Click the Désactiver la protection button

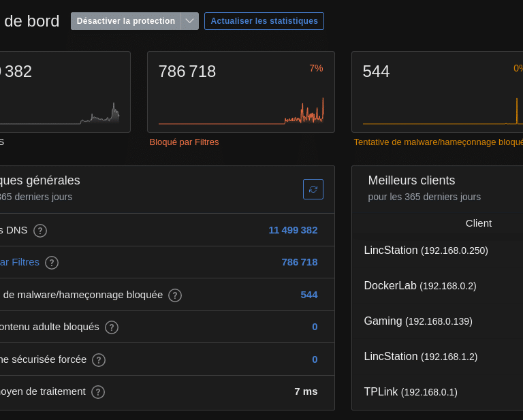(126, 21)
